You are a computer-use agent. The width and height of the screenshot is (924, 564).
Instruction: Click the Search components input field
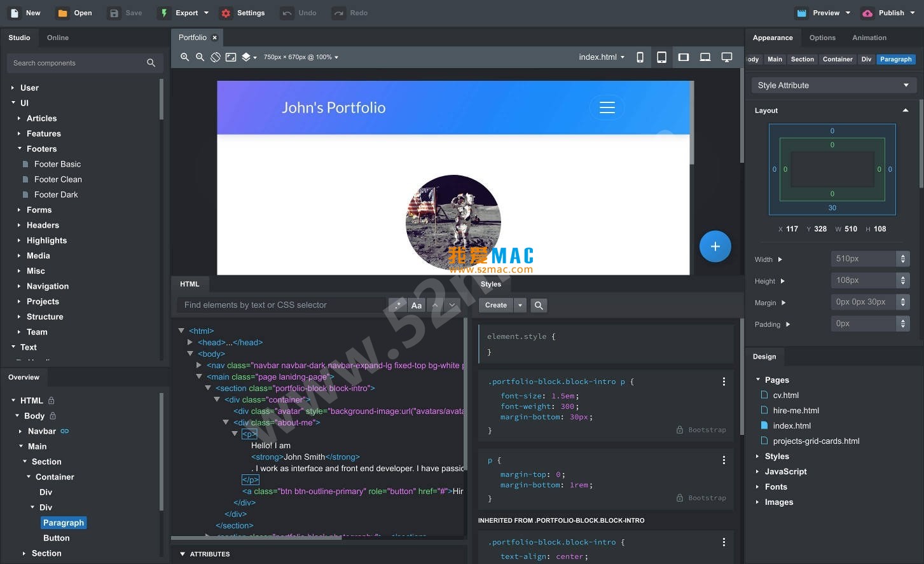pyautogui.click(x=85, y=63)
